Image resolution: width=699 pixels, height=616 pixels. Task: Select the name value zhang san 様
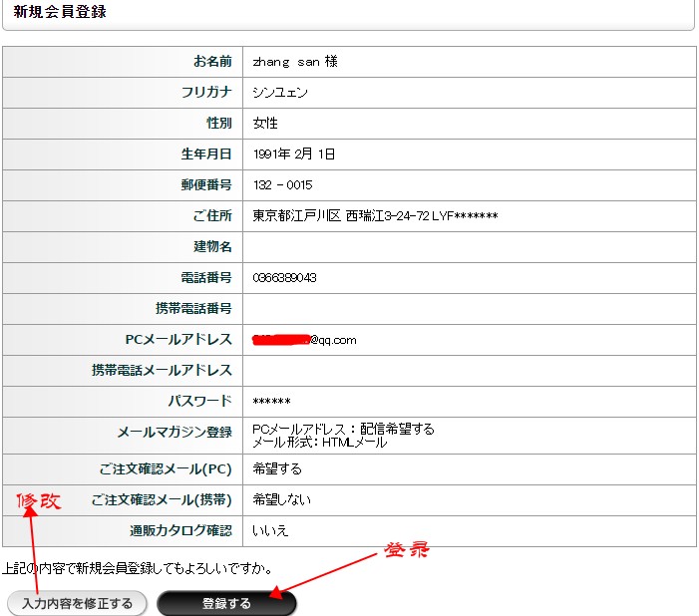295,62
